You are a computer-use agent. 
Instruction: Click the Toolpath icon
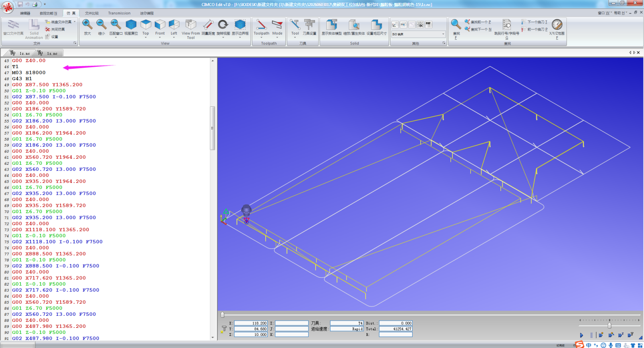(262, 25)
